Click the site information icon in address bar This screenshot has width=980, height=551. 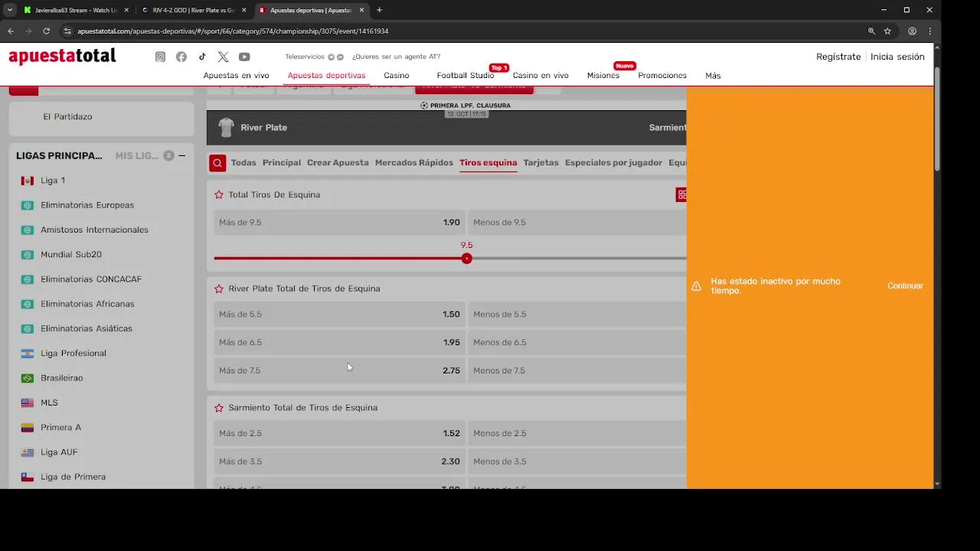tap(67, 31)
